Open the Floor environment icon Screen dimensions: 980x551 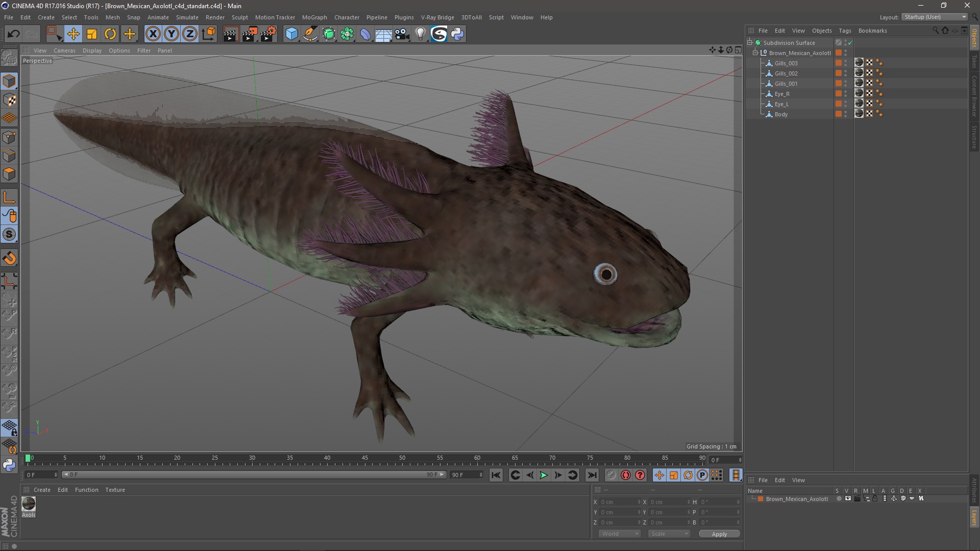(383, 34)
